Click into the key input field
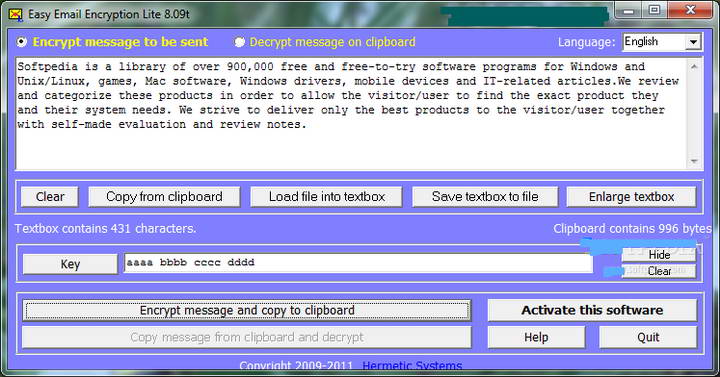 pos(358,263)
